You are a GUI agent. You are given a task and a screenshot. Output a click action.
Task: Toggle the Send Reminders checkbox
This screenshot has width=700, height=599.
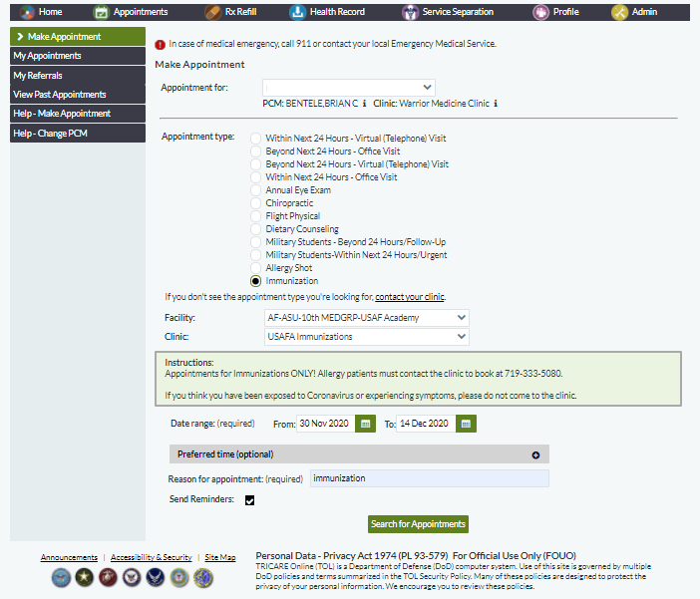pyautogui.click(x=249, y=500)
